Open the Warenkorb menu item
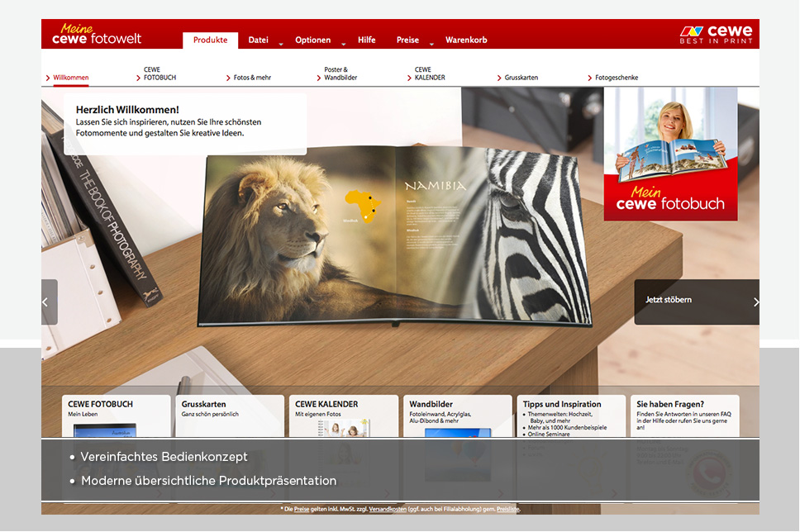 [466, 40]
